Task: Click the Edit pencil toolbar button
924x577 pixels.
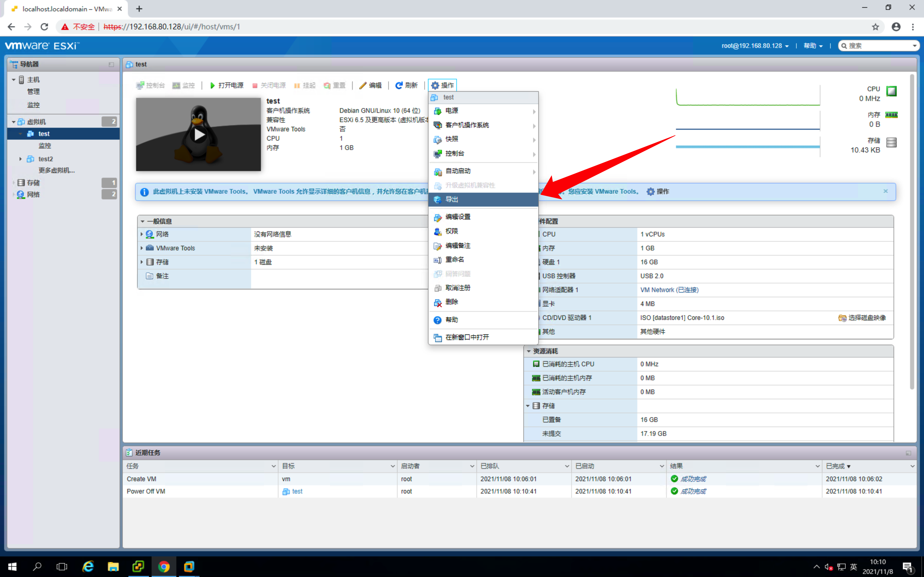Action: [370, 85]
